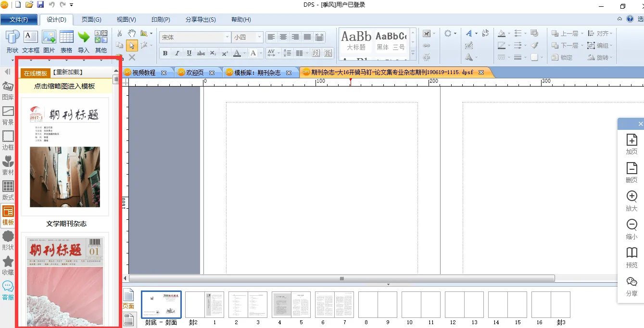Insert a table using 表格 icon
Viewport: 644px width, 328px height.
[x=66, y=41]
